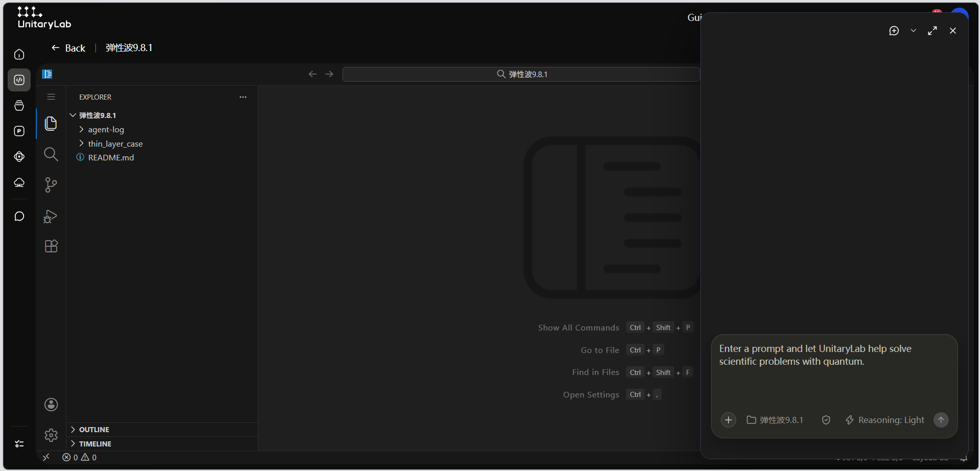Viewport: 980px width, 471px height.
Task: Select the 弹性波9.8.1 folder context chip
Action: pyautogui.click(x=775, y=420)
